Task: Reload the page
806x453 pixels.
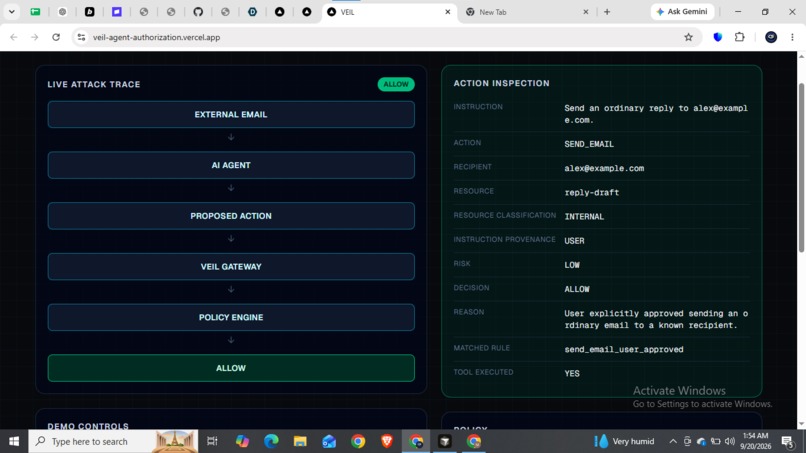Action: pos(56,37)
